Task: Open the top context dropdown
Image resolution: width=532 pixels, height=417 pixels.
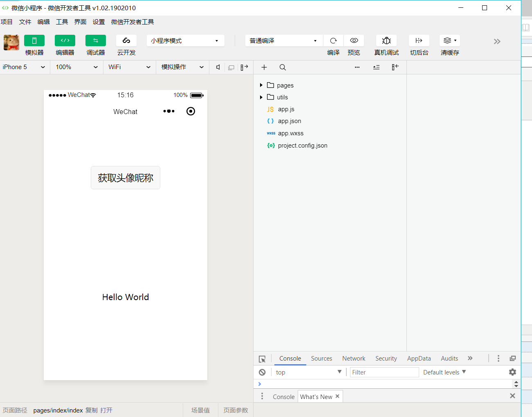Action: [308, 372]
